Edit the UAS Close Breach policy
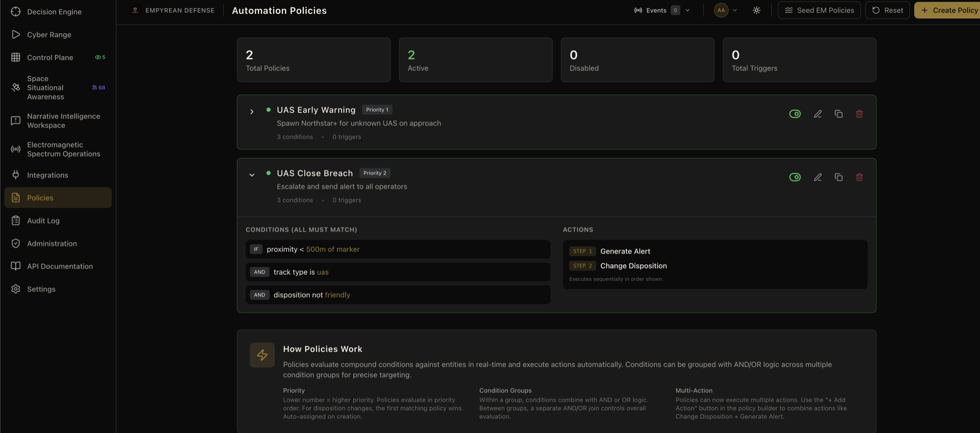 point(818,177)
